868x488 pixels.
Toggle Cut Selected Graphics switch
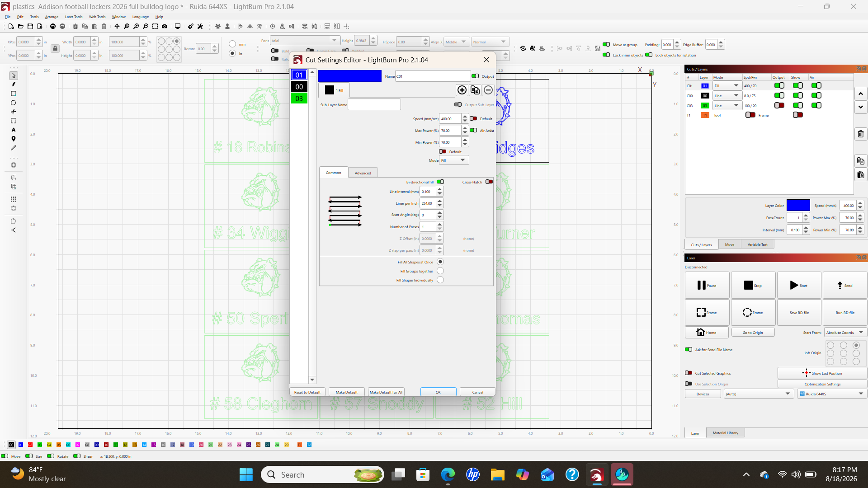689,373
